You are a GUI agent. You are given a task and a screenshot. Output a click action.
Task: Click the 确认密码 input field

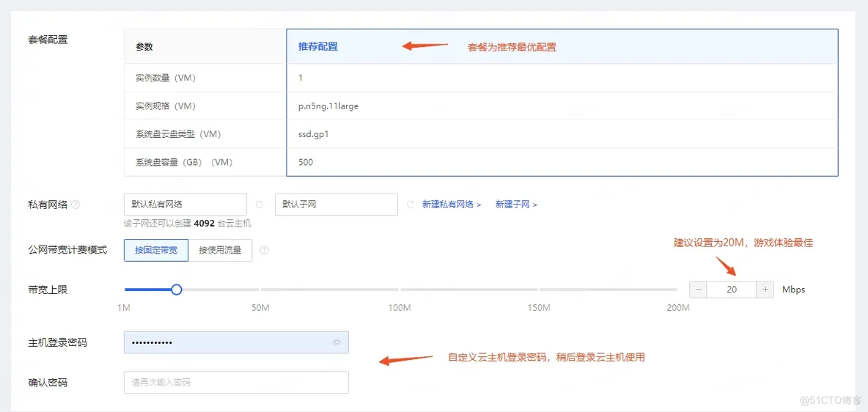pyautogui.click(x=236, y=382)
